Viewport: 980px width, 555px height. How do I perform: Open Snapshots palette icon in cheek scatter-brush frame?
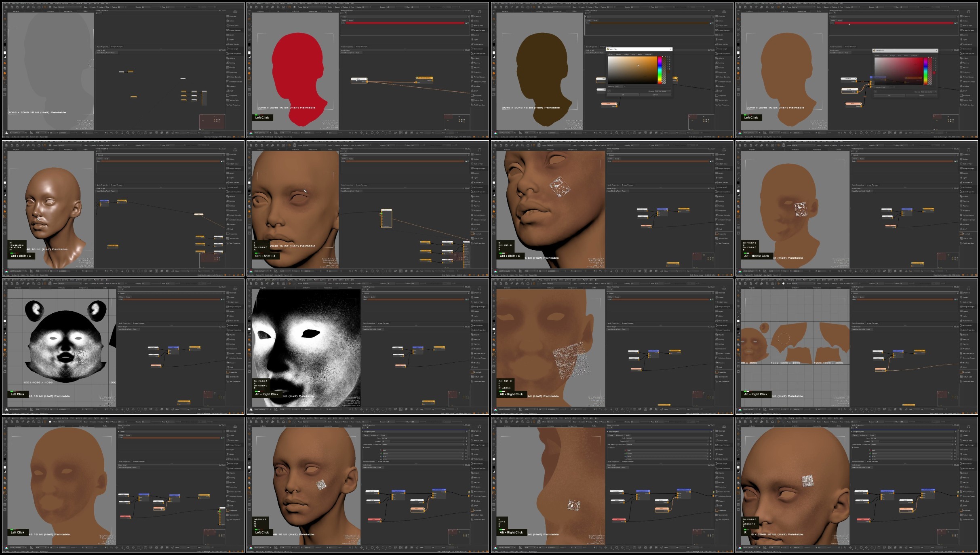pos(717,372)
